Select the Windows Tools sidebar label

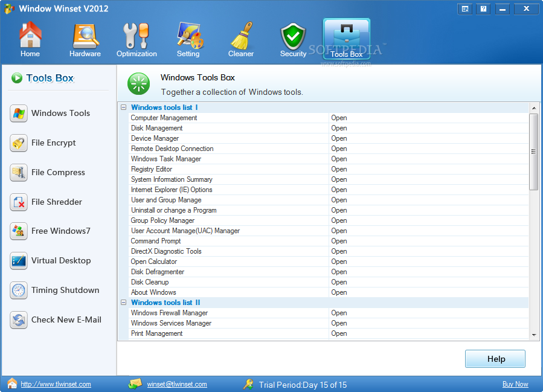(x=60, y=113)
